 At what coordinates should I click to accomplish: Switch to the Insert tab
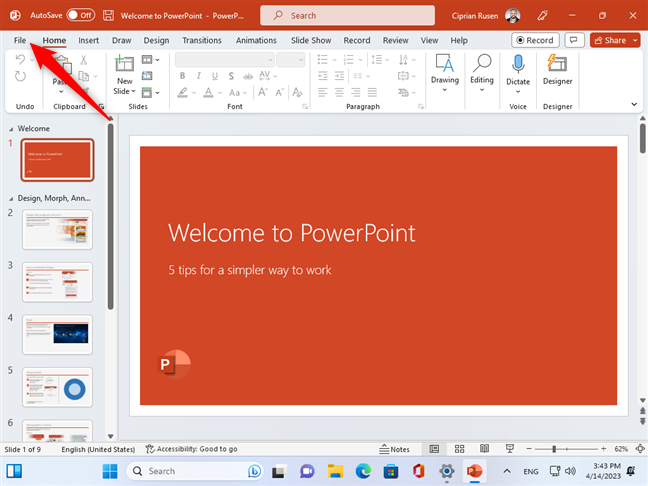88,40
